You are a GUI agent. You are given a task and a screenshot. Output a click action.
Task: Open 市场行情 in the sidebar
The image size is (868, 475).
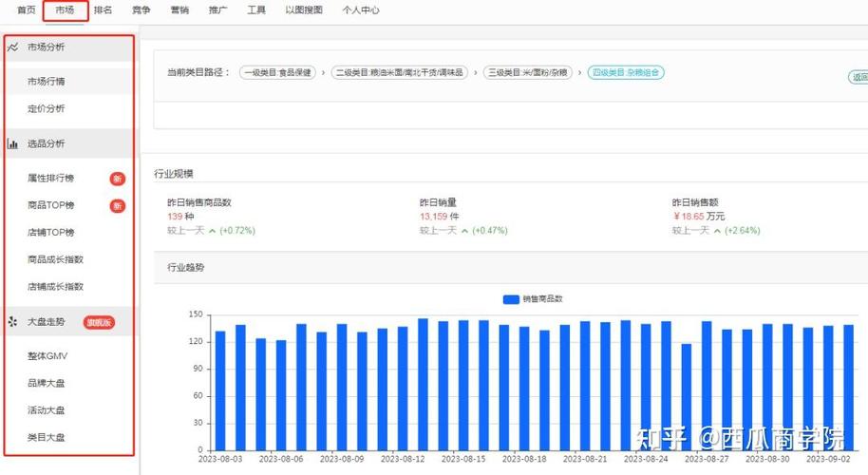(47, 82)
